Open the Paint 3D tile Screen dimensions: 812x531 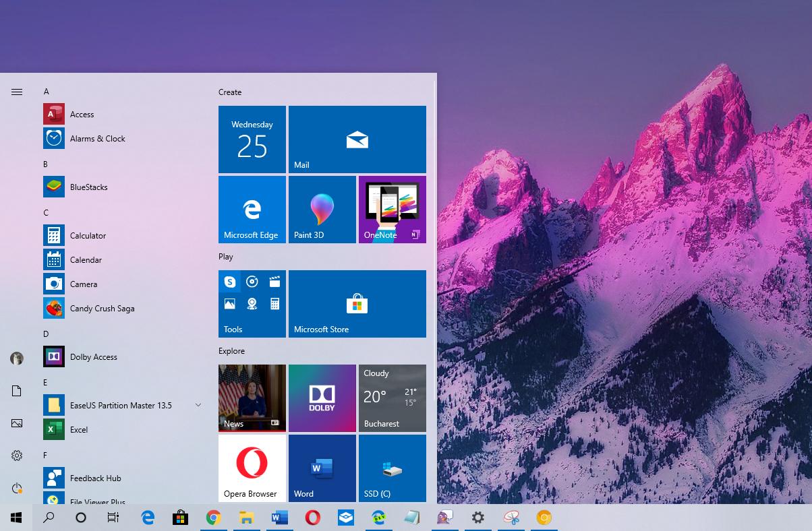point(322,210)
